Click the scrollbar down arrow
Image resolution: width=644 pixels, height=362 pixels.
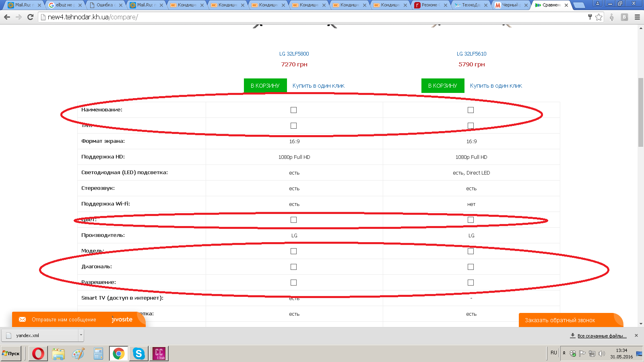point(641,324)
